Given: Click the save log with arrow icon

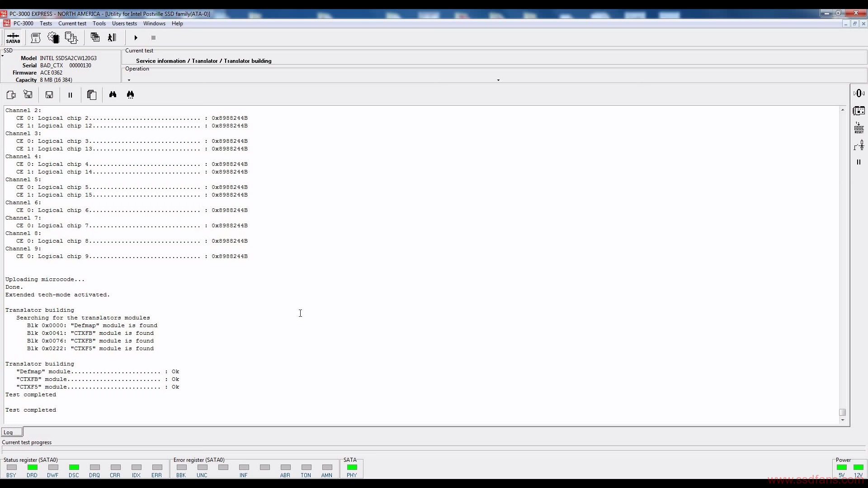Looking at the screenshot, I should (x=28, y=95).
